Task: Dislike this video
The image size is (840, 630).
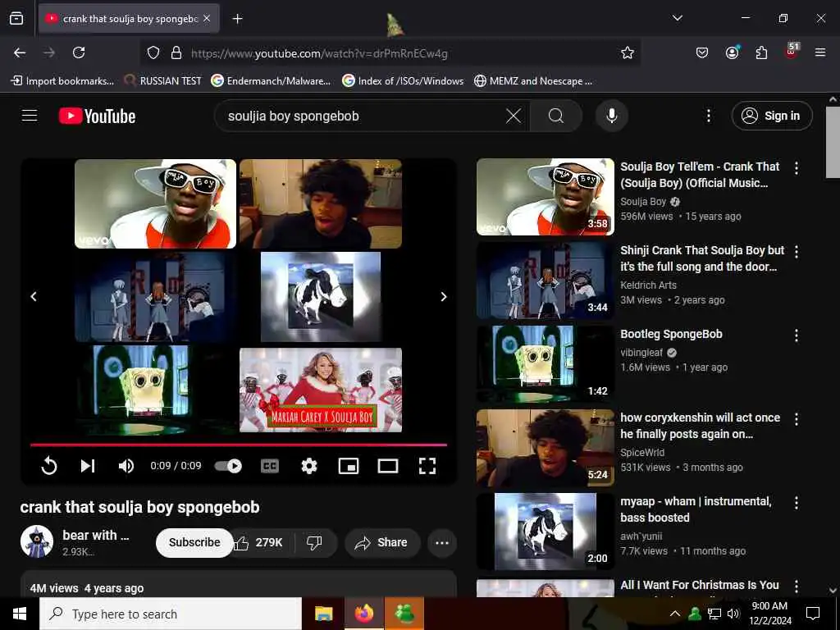Action: pyautogui.click(x=315, y=543)
